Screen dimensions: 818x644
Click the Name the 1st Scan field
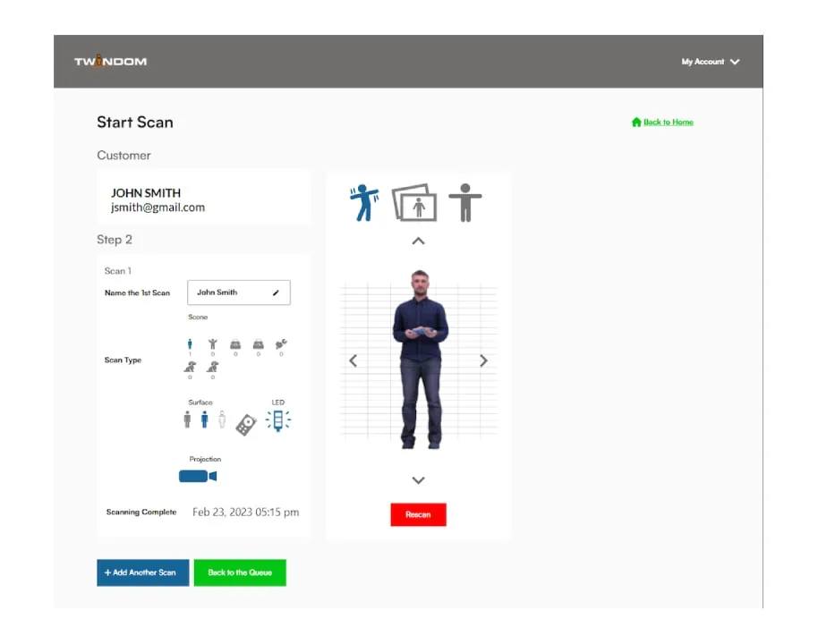point(239,292)
